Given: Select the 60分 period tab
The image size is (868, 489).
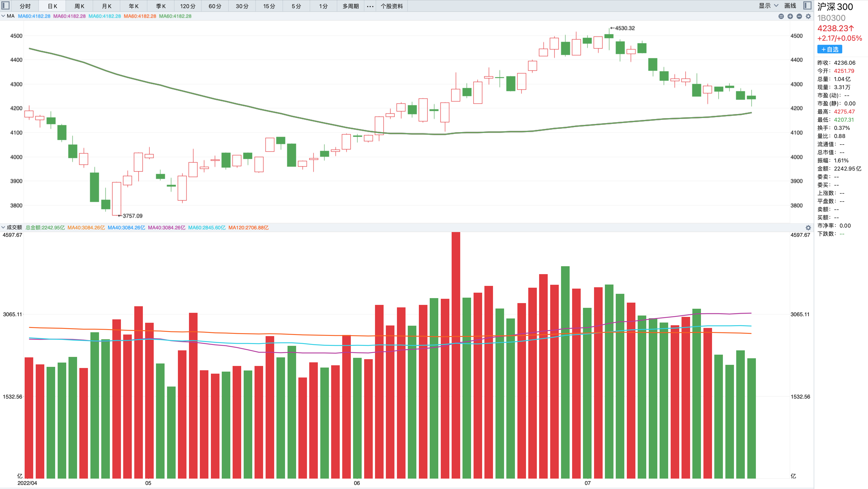Looking at the screenshot, I should 215,6.
